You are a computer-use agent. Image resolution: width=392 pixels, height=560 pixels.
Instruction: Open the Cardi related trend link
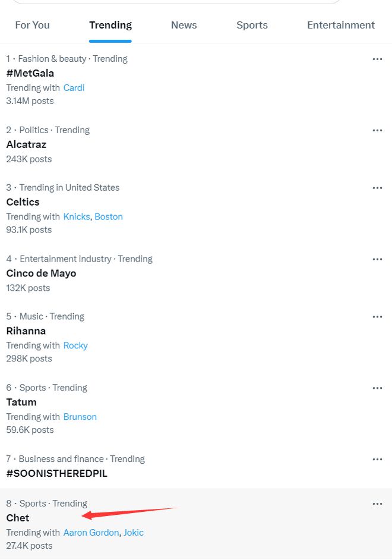[x=74, y=88]
